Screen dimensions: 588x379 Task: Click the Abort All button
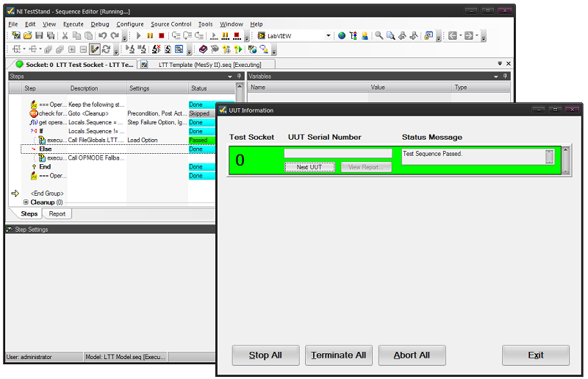pos(412,355)
